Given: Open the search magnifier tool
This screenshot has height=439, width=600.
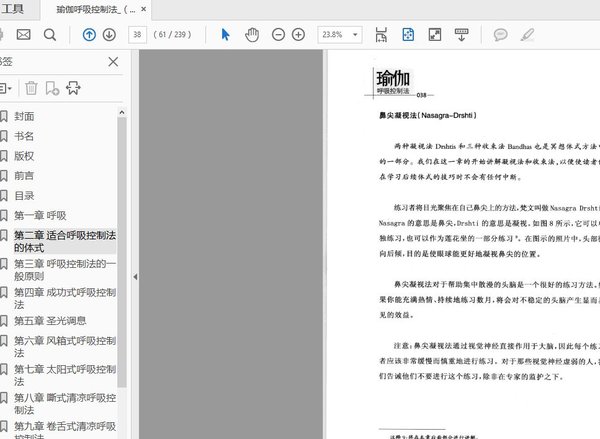Looking at the screenshot, I should click(x=50, y=35).
